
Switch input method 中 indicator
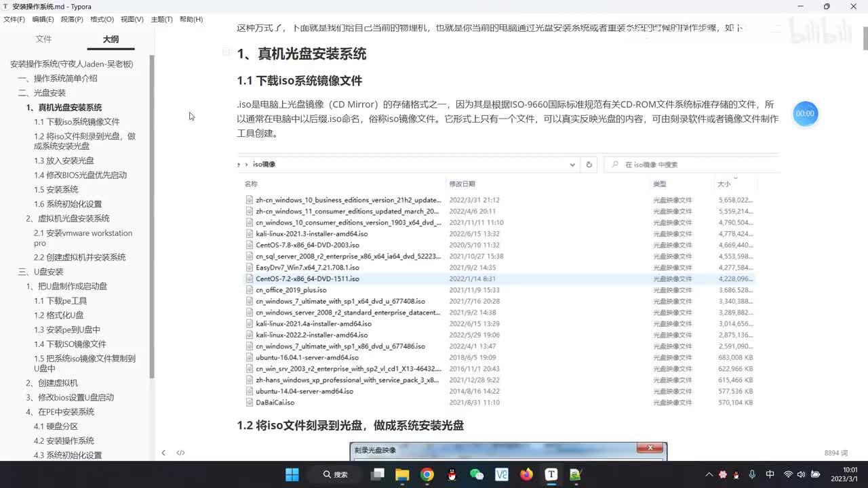(770, 474)
